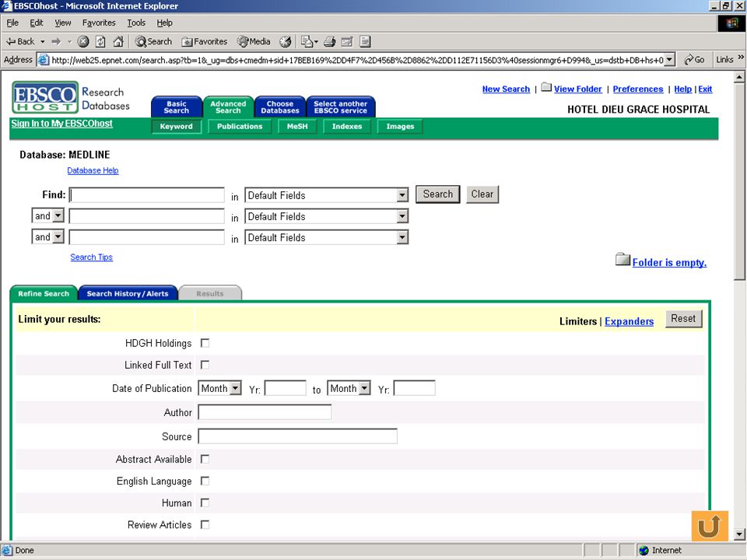Click the page icon in the address bar
This screenshot has height=560, width=747.
click(x=44, y=60)
